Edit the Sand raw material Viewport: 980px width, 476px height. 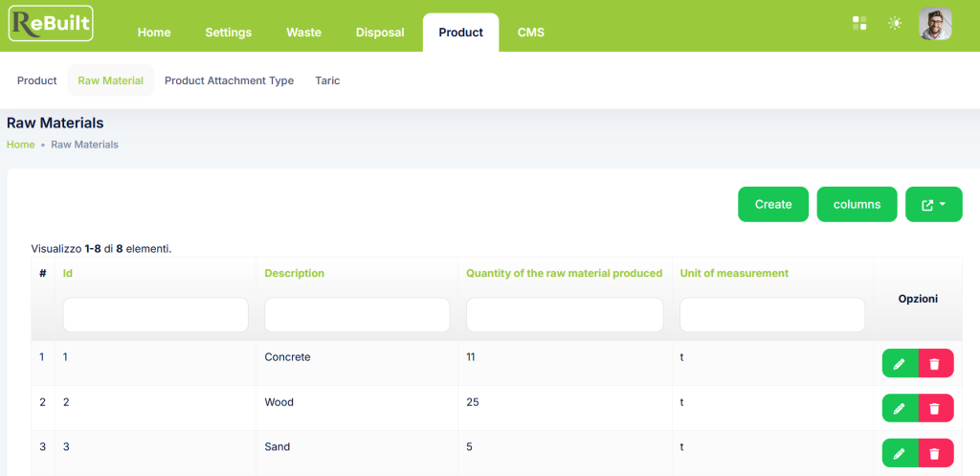tap(900, 453)
